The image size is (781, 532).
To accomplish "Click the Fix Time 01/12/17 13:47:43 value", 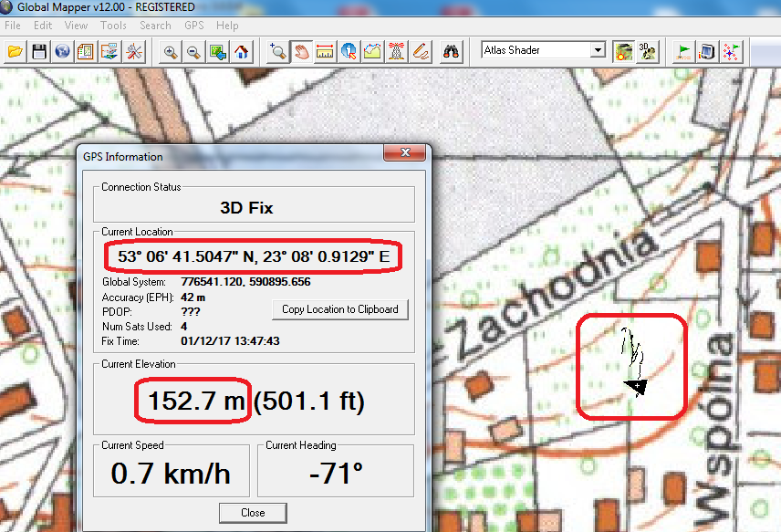I will click(230, 341).
